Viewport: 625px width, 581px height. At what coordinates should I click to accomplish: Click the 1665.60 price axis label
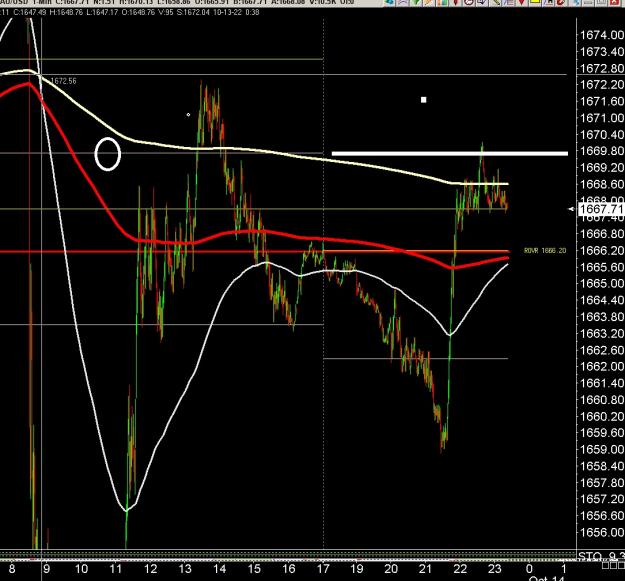click(601, 267)
